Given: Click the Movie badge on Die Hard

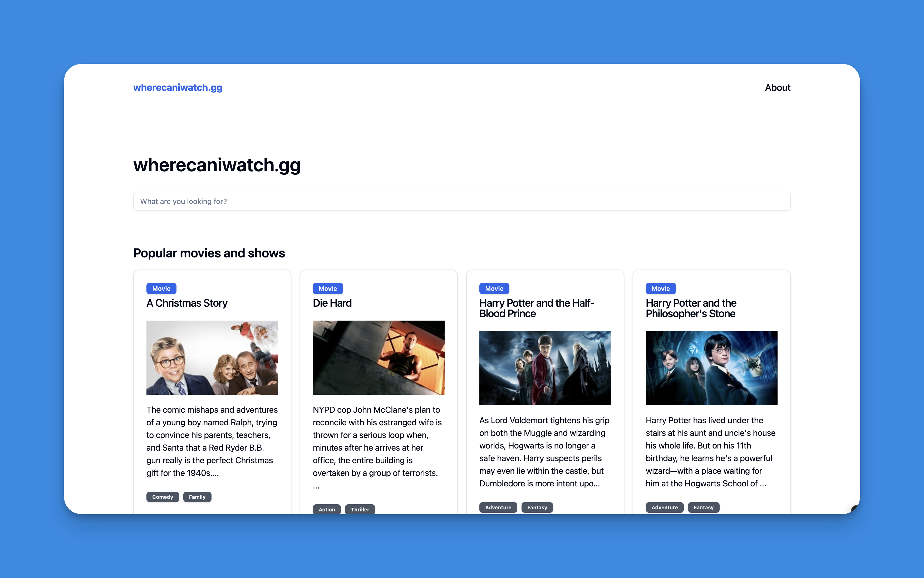Looking at the screenshot, I should pos(328,289).
